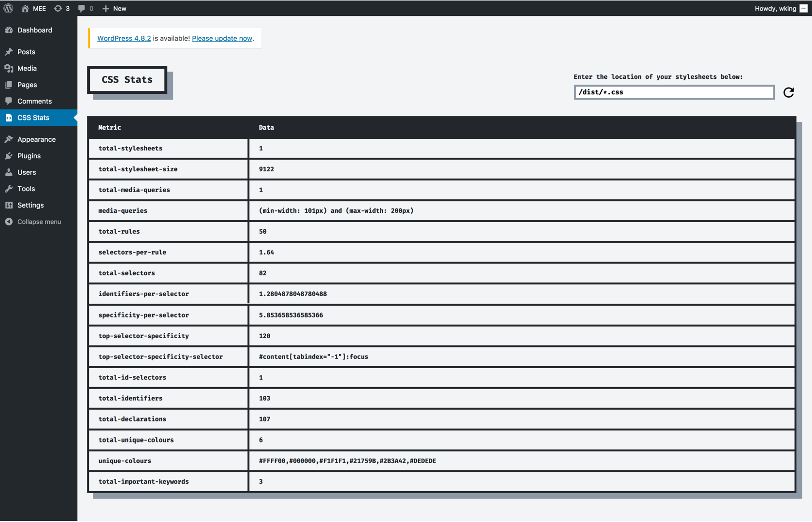The height and width of the screenshot is (522, 812).
Task: Click the unique-colours hex list value
Action: point(348,461)
